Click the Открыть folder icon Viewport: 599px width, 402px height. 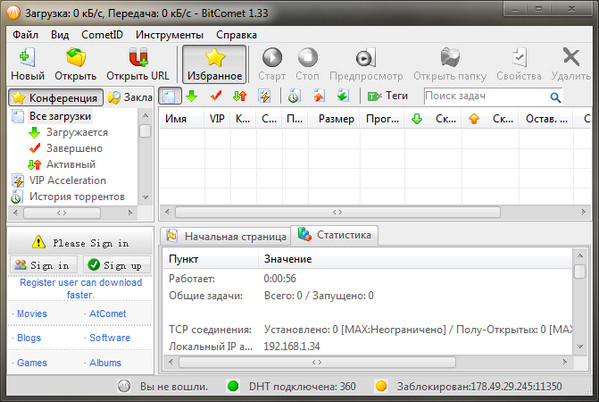point(76,57)
